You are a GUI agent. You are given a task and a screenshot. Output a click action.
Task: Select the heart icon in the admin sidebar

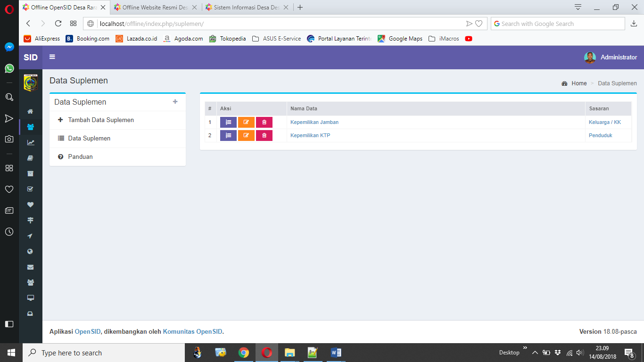31,205
